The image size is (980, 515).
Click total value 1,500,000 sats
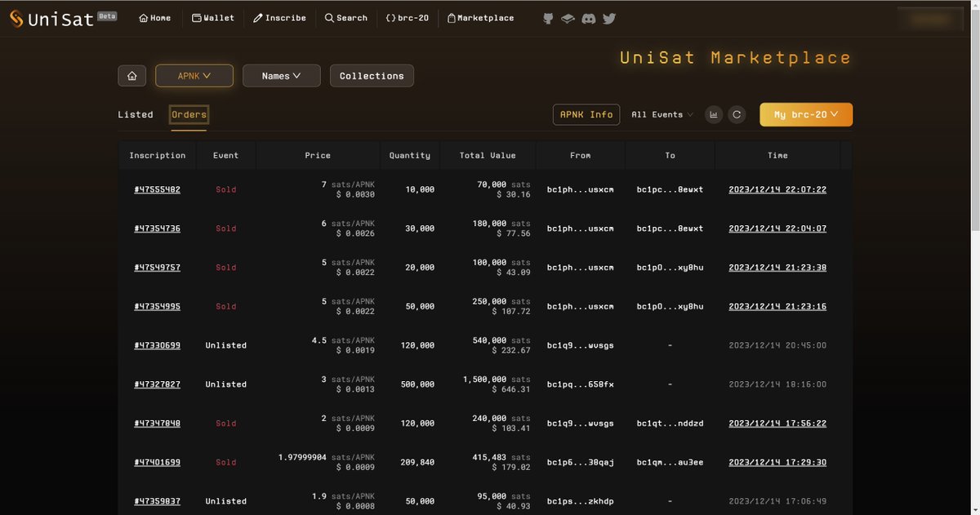point(497,380)
